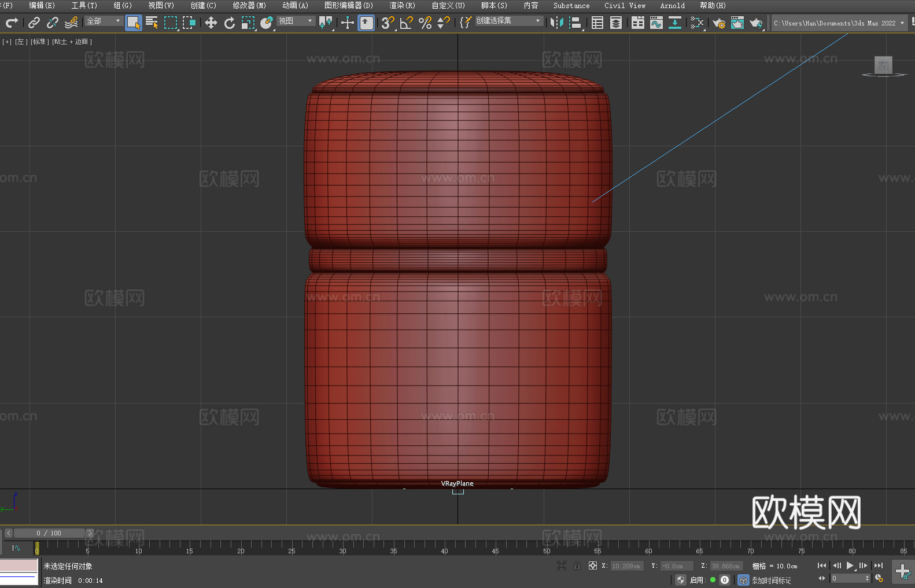Open the Rendered Frame Window icon
Image resolution: width=915 pixels, height=588 pixels.
[x=737, y=23]
